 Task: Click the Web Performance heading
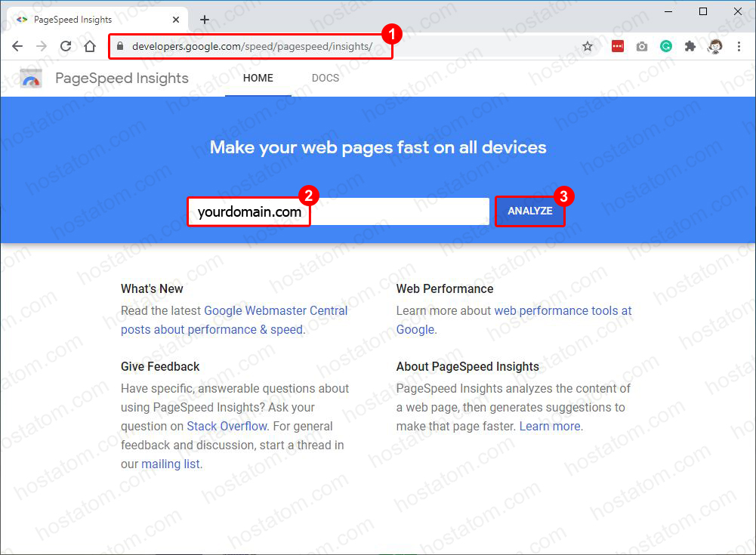(445, 289)
